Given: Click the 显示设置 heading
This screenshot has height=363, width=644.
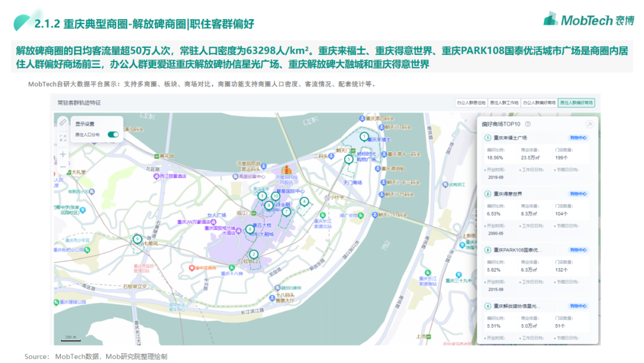Looking at the screenshot, I should pyautogui.click(x=85, y=124).
